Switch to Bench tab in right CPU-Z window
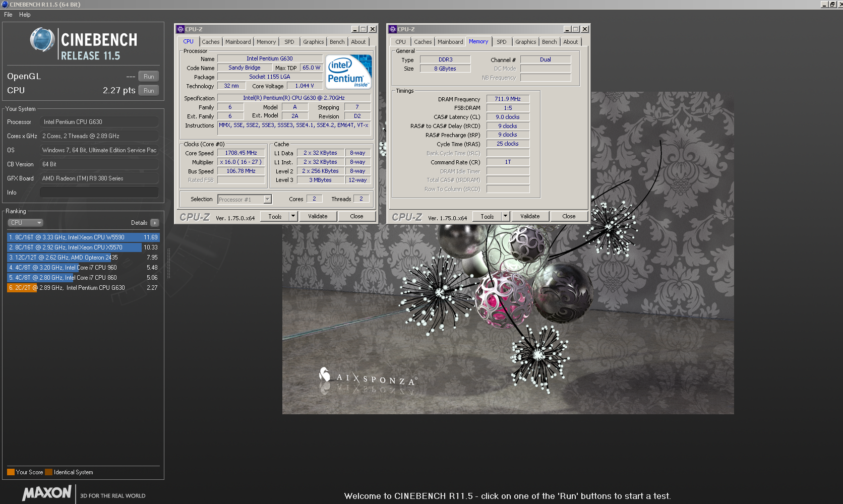Viewport: 843px width, 504px height. tap(550, 42)
